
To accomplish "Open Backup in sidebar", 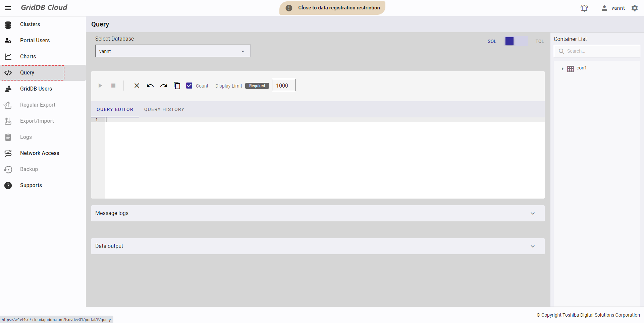I will 29,169.
